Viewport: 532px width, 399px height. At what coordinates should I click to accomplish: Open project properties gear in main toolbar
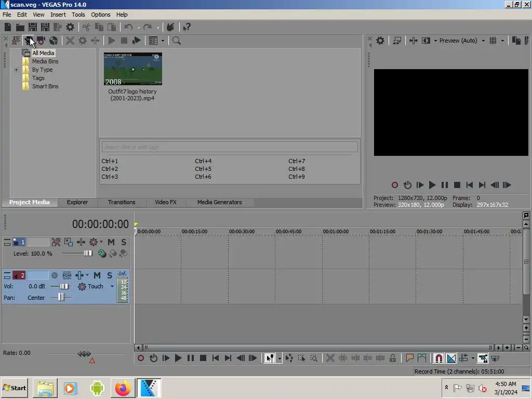point(70,27)
